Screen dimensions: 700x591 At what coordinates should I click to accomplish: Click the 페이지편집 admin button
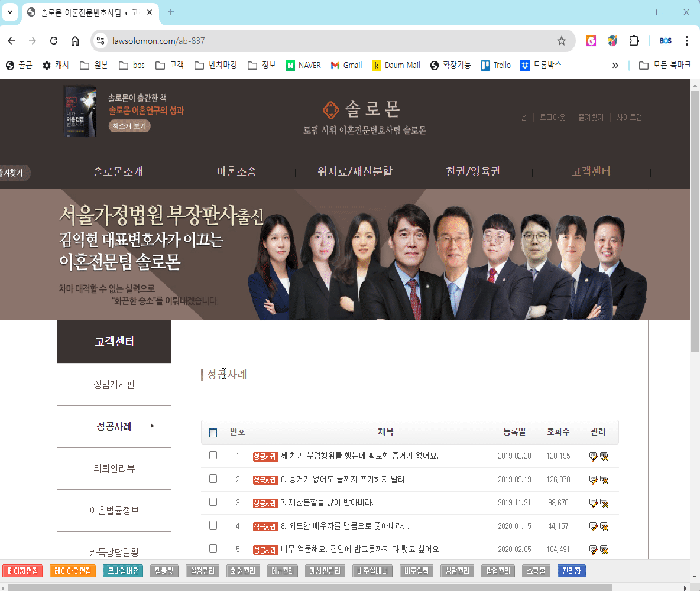[22, 571]
